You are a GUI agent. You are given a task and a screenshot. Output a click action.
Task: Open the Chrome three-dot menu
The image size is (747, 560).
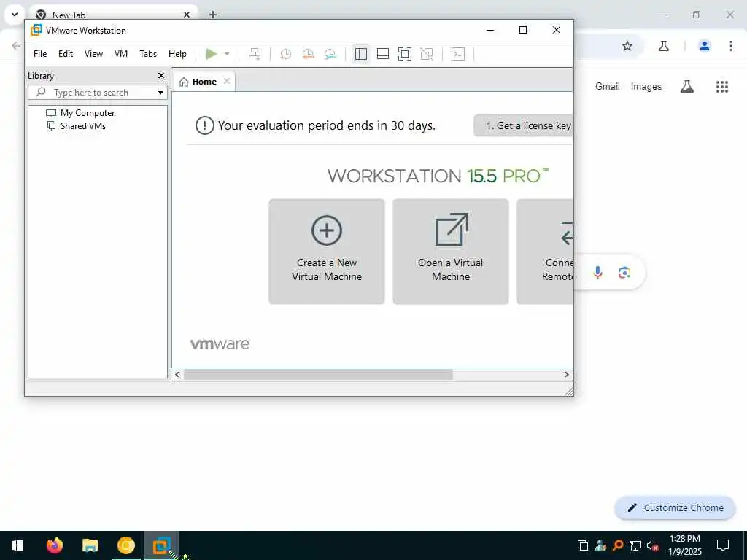point(731,46)
